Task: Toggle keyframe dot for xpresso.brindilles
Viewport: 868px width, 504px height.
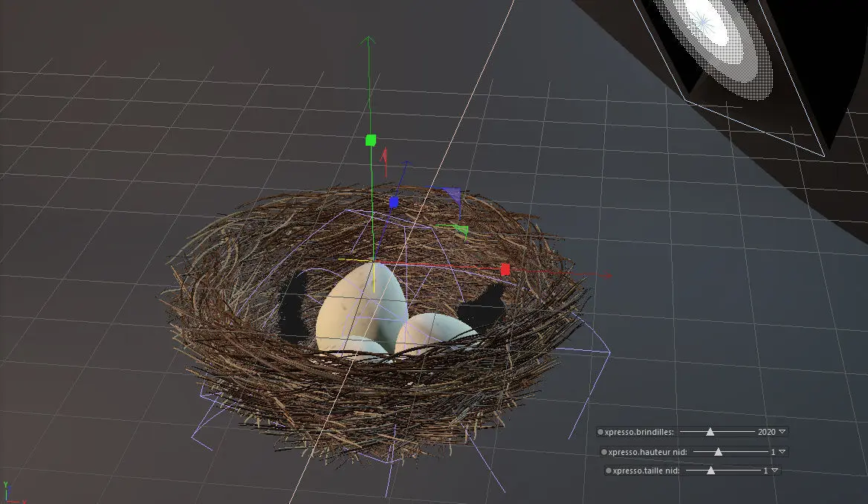Action: [600, 432]
